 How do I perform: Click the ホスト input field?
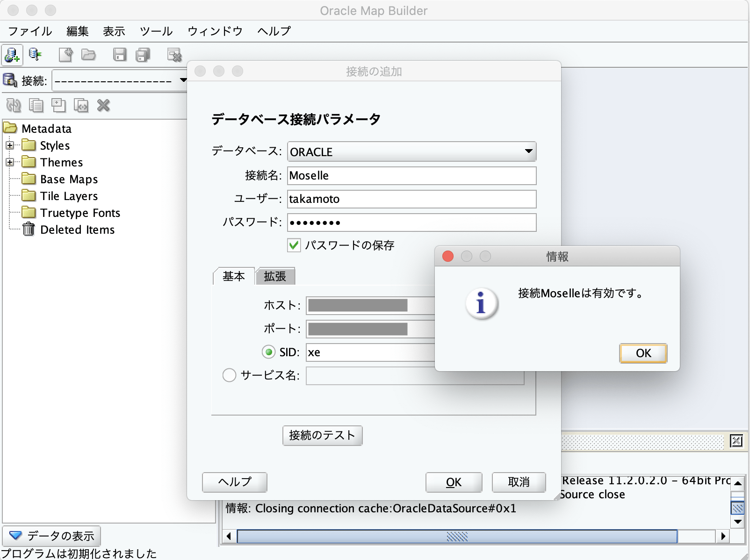[x=371, y=306]
